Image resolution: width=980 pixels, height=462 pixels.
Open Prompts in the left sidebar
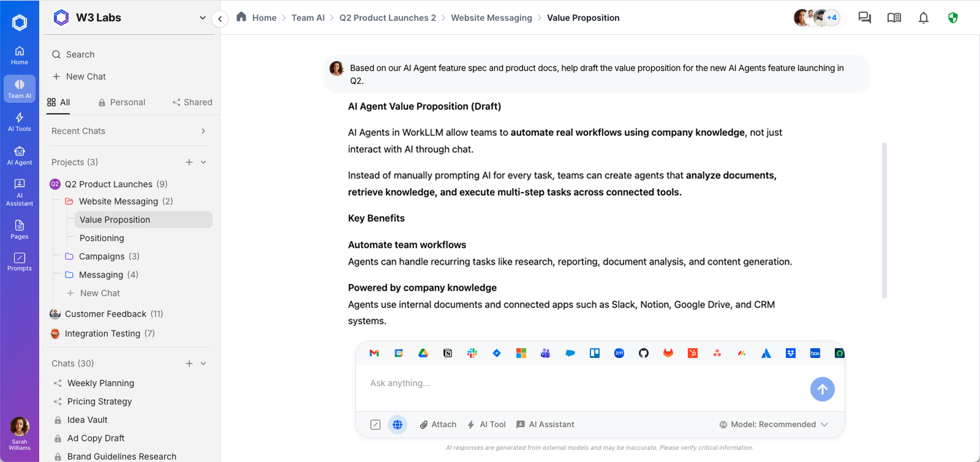(x=20, y=262)
